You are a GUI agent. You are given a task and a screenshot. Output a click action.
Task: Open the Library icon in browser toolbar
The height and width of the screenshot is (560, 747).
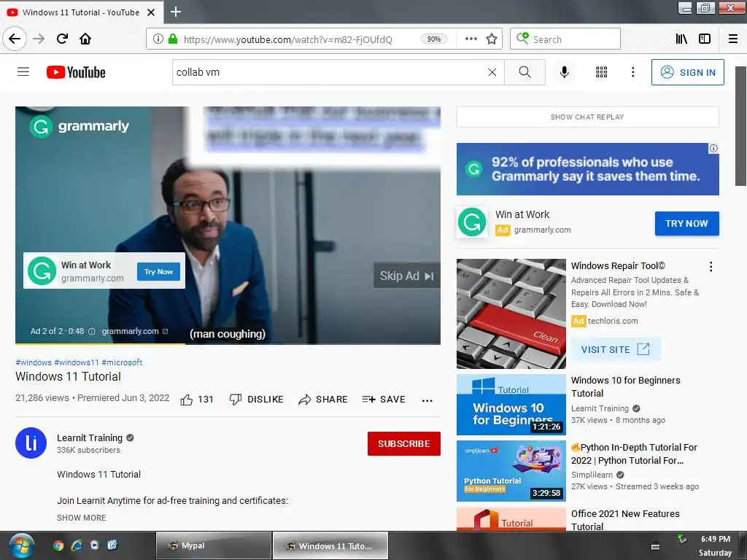point(681,39)
